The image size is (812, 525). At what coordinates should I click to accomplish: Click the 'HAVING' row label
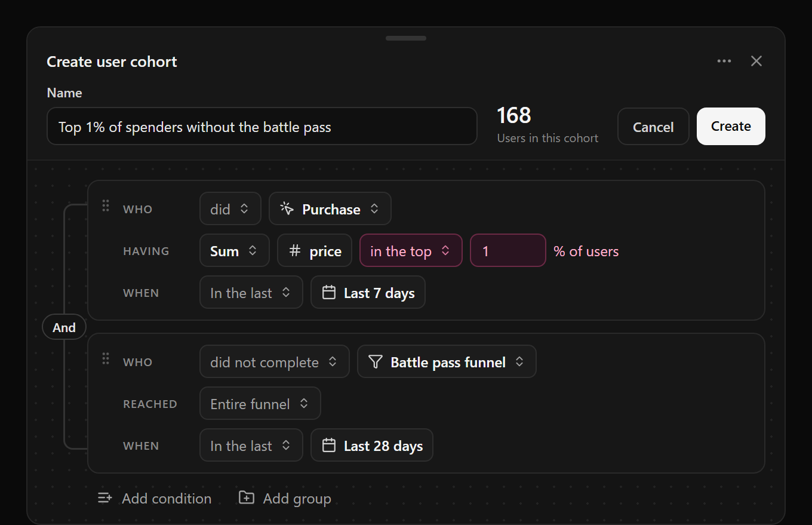(x=146, y=251)
